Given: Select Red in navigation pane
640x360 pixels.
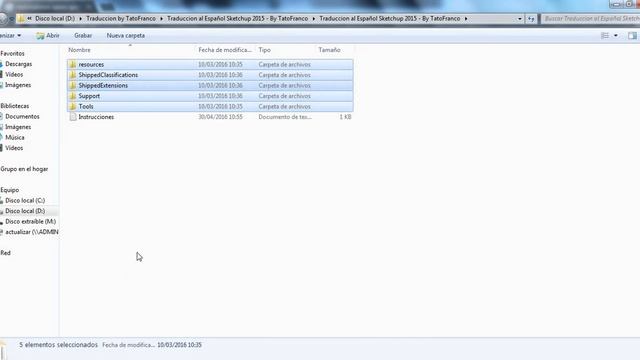Looking at the screenshot, I should click(x=5, y=253).
